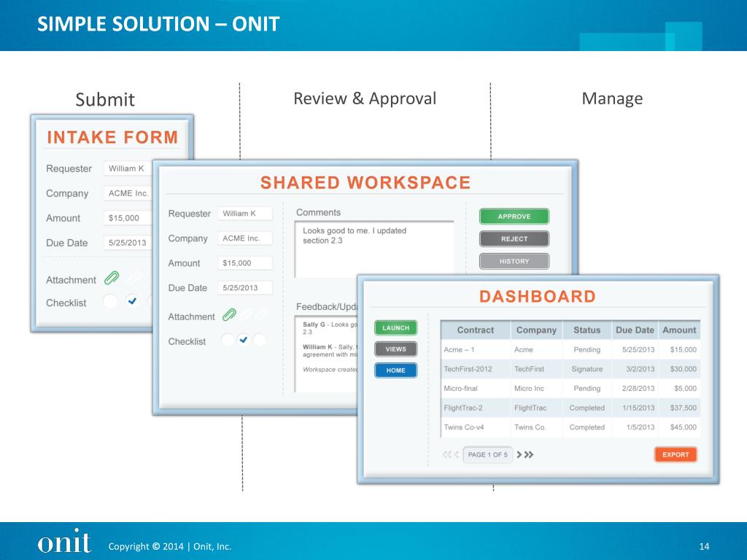Click the Reject button
This screenshot has height=560, width=747.
[x=514, y=238]
